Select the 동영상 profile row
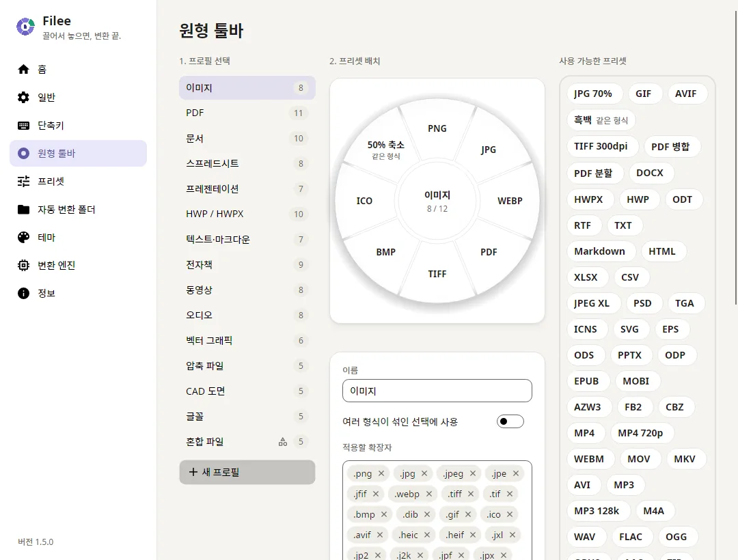This screenshot has height=560, width=738. point(247,290)
